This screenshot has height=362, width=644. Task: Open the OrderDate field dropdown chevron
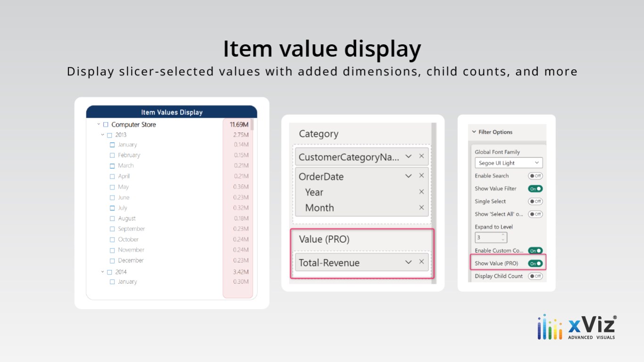408,176
